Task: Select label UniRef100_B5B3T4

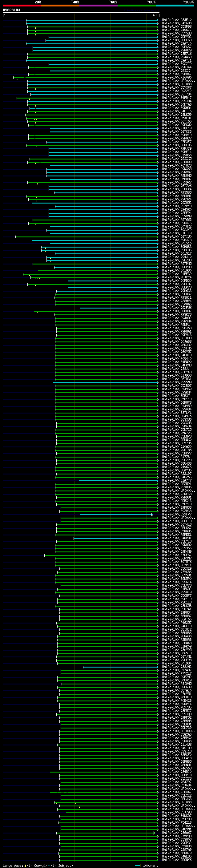Action: [177, 396]
